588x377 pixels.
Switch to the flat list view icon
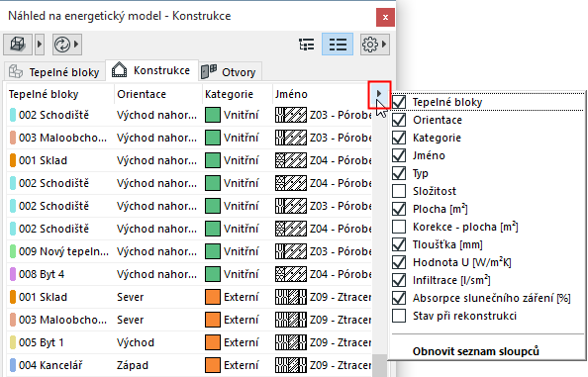(338, 45)
